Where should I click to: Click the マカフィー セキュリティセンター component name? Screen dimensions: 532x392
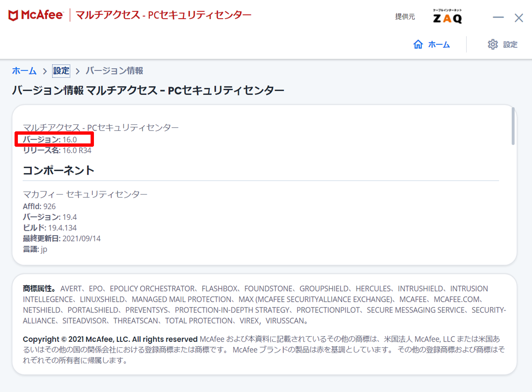pos(85,194)
